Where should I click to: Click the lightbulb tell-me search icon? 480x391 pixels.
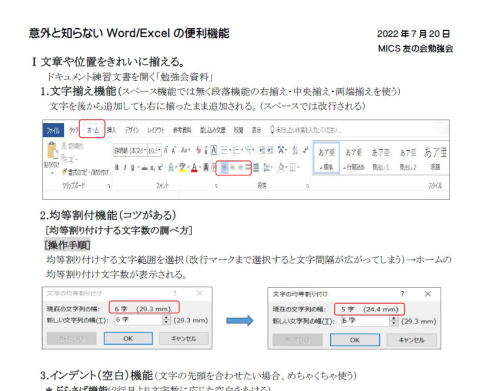click(x=272, y=130)
